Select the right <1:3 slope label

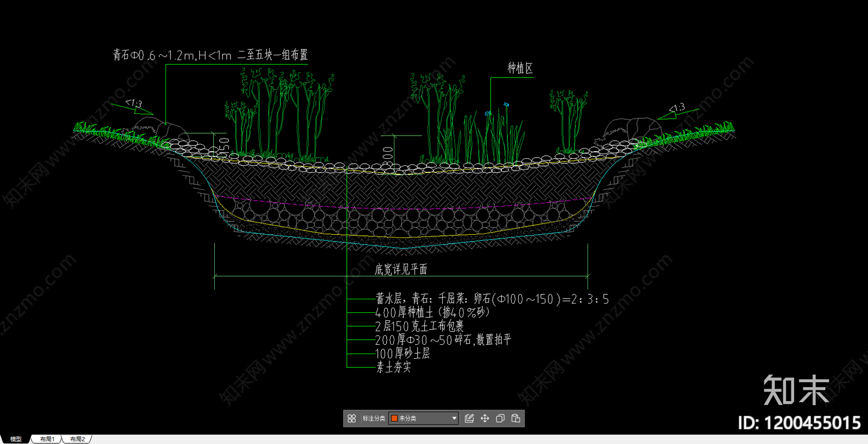point(676,108)
